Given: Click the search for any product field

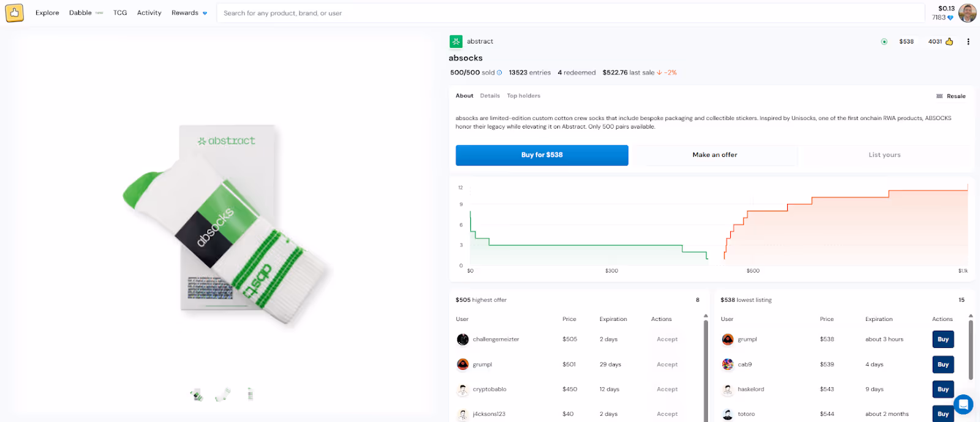Looking at the screenshot, I should point(570,13).
